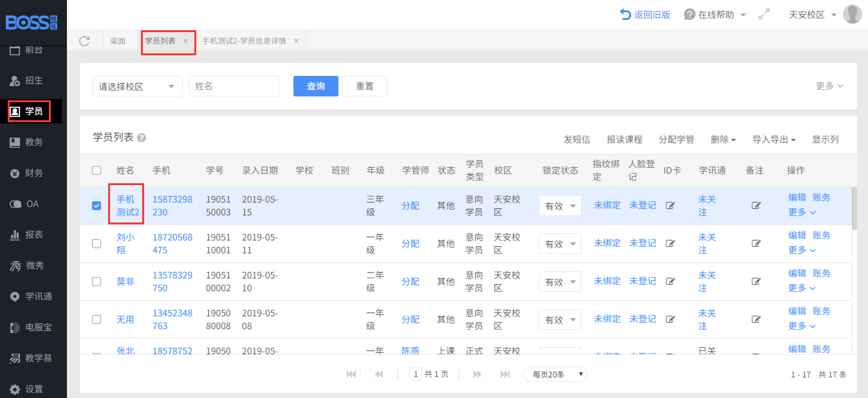Open the 学员 sidebar module

[26, 111]
